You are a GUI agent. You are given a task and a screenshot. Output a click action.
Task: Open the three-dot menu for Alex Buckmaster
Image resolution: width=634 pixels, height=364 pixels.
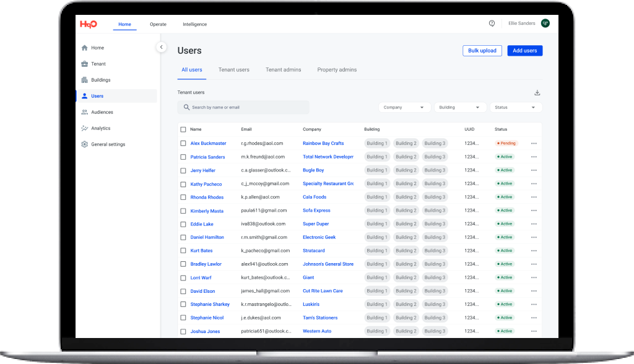point(534,144)
